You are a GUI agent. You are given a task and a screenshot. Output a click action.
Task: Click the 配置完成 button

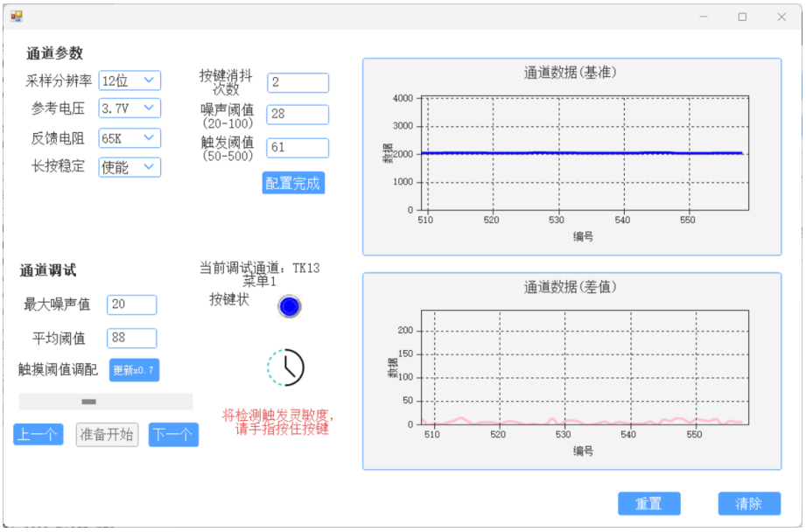[293, 183]
